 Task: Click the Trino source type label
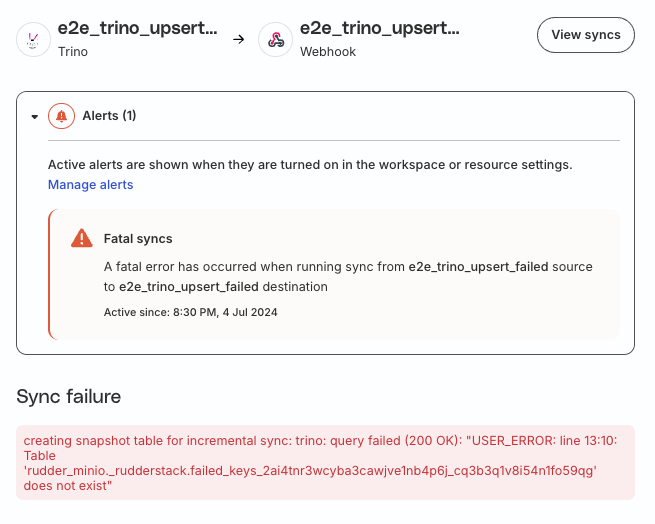[x=73, y=52]
